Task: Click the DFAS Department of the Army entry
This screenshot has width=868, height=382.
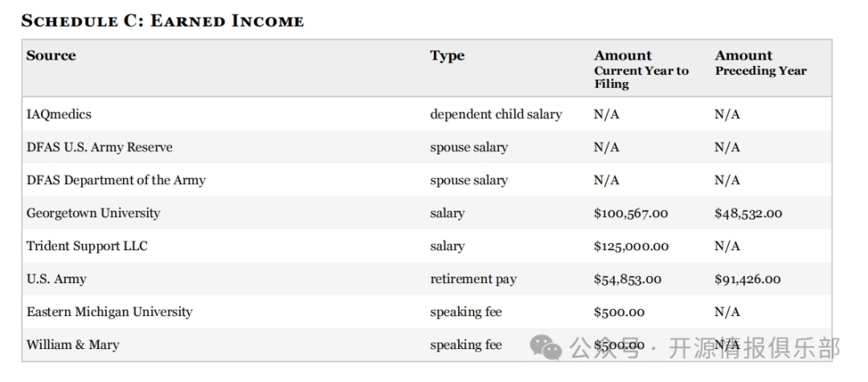Action: coord(116,180)
